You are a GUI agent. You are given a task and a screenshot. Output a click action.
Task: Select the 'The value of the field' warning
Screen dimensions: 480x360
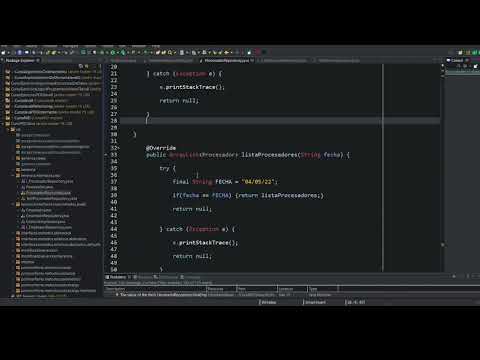(163, 295)
